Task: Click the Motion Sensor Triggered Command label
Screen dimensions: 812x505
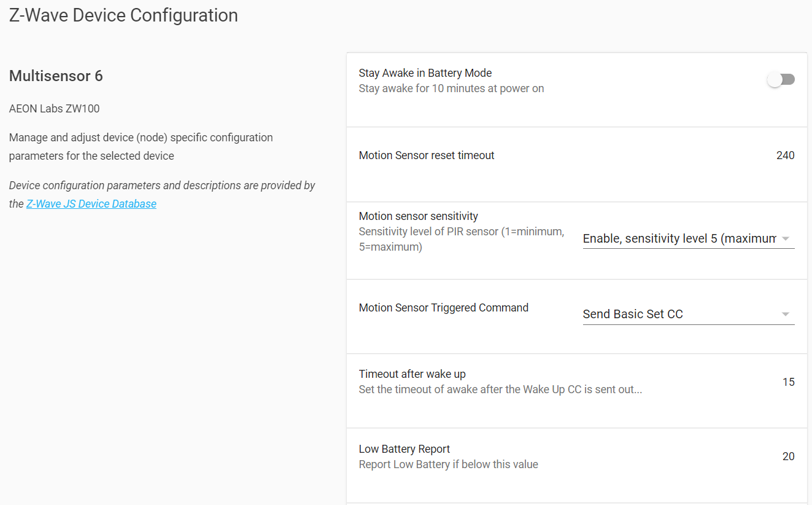Action: [x=443, y=307]
